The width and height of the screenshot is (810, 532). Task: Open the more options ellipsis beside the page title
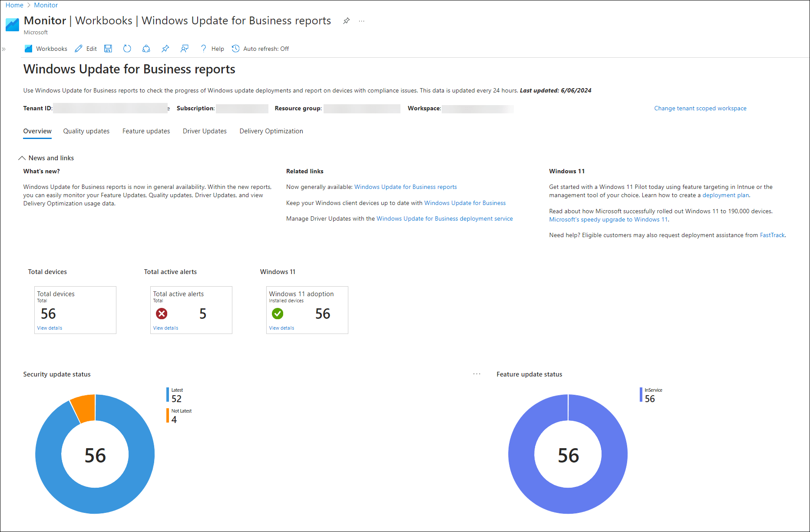click(x=362, y=21)
